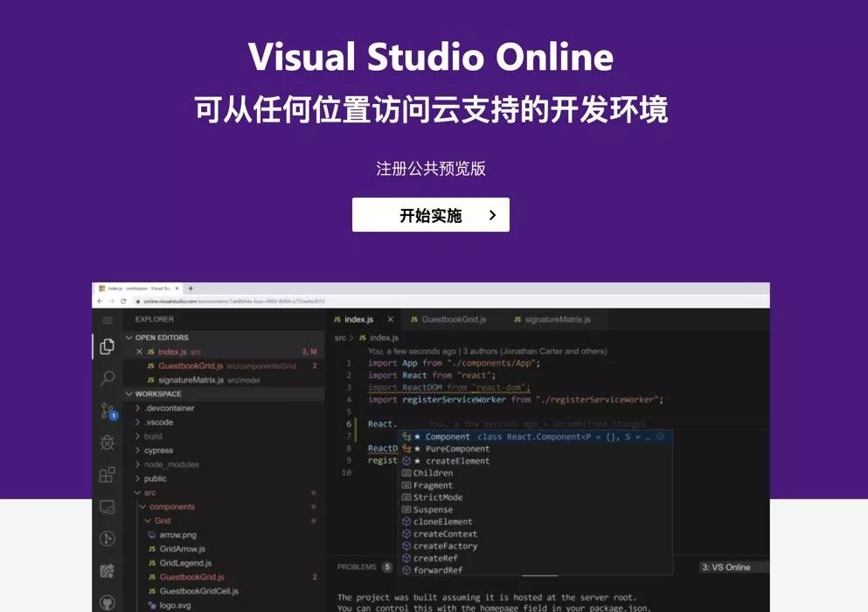Select StrictMode suggestion
868x612 pixels.
point(535,498)
